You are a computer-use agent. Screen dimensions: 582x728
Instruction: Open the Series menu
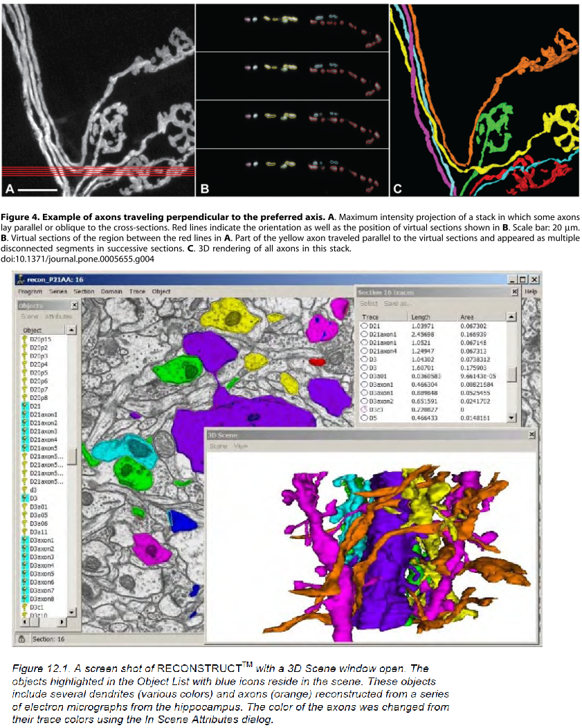(58, 291)
